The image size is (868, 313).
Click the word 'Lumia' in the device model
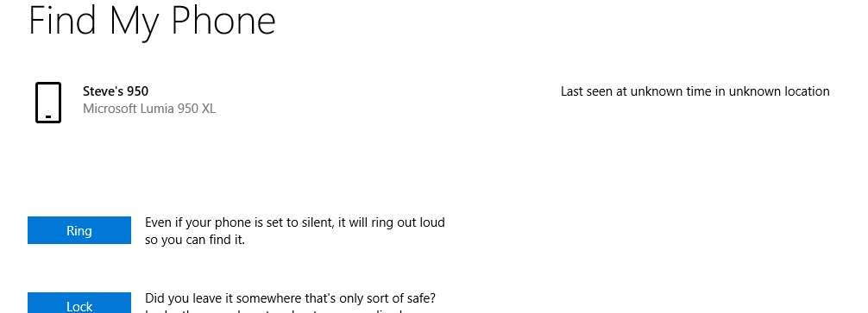click(157, 109)
